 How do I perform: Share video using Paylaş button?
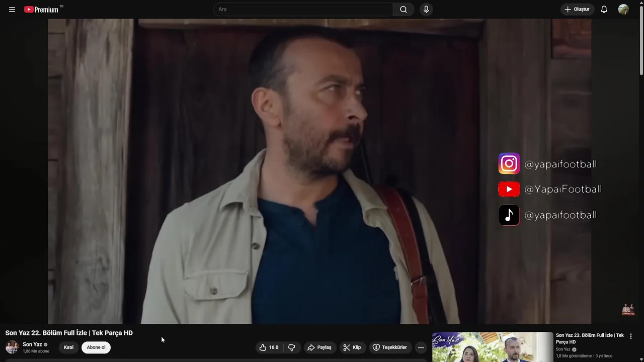pos(319,347)
